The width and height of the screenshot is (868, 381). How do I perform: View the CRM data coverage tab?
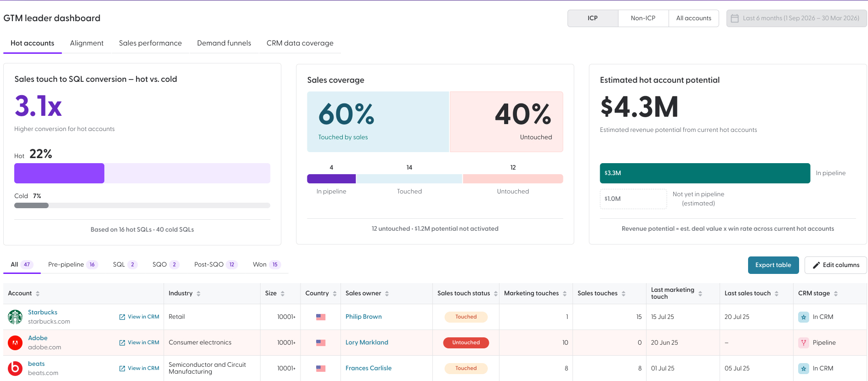pos(300,43)
